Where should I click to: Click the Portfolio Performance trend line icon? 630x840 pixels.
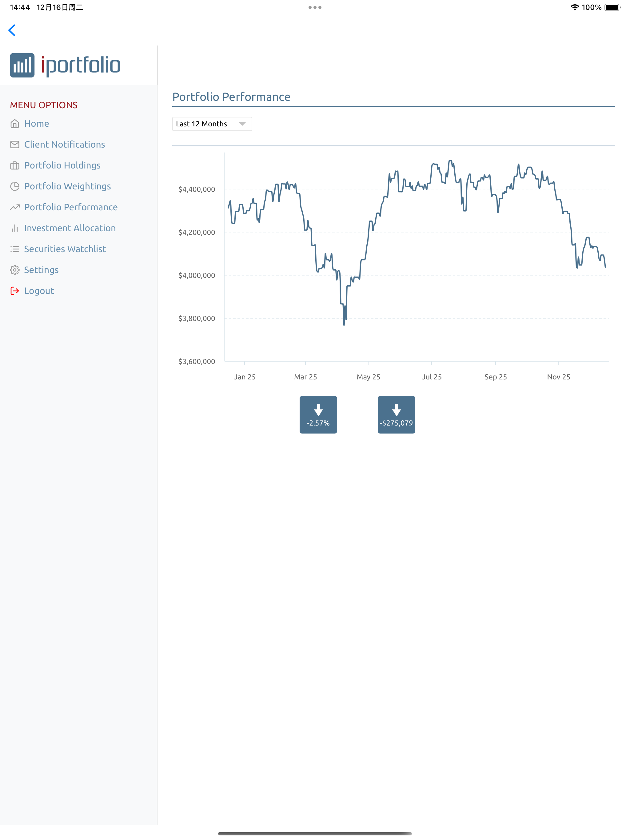point(15,207)
